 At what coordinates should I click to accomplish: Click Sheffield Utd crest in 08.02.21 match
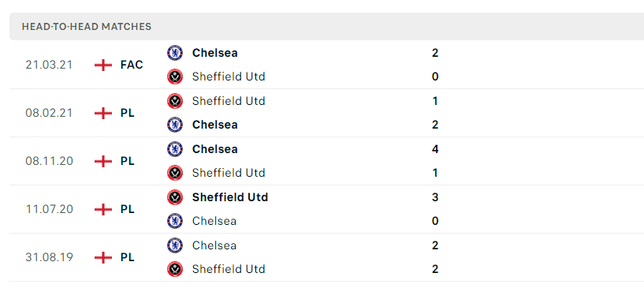pos(175,101)
